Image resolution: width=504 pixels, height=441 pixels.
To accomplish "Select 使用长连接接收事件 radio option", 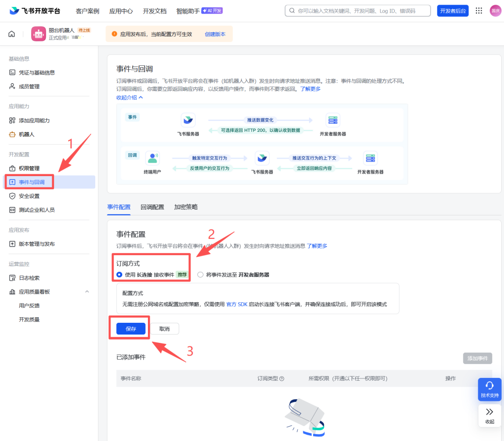I will point(119,275).
